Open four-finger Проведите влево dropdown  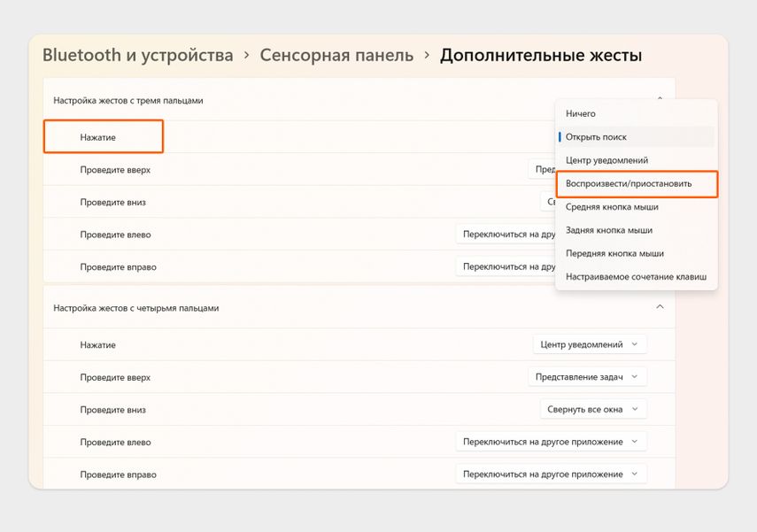(551, 441)
